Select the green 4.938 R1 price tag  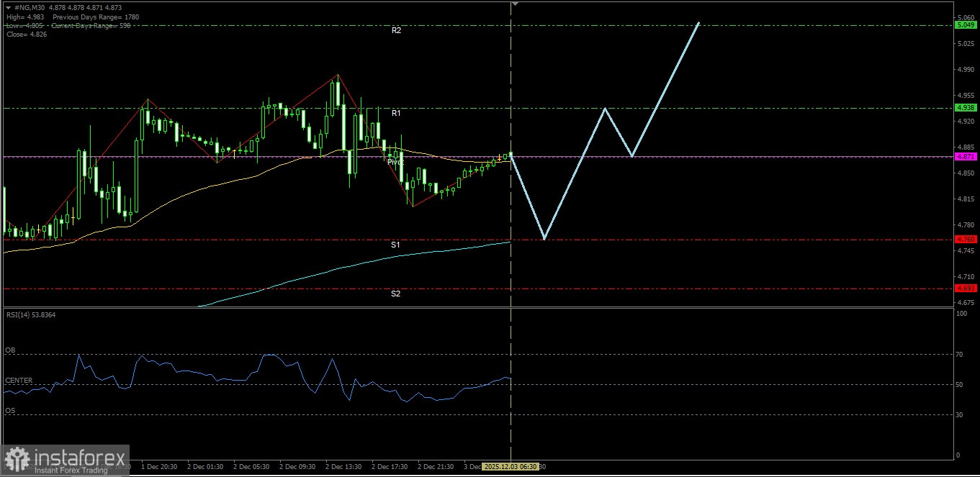[966, 107]
